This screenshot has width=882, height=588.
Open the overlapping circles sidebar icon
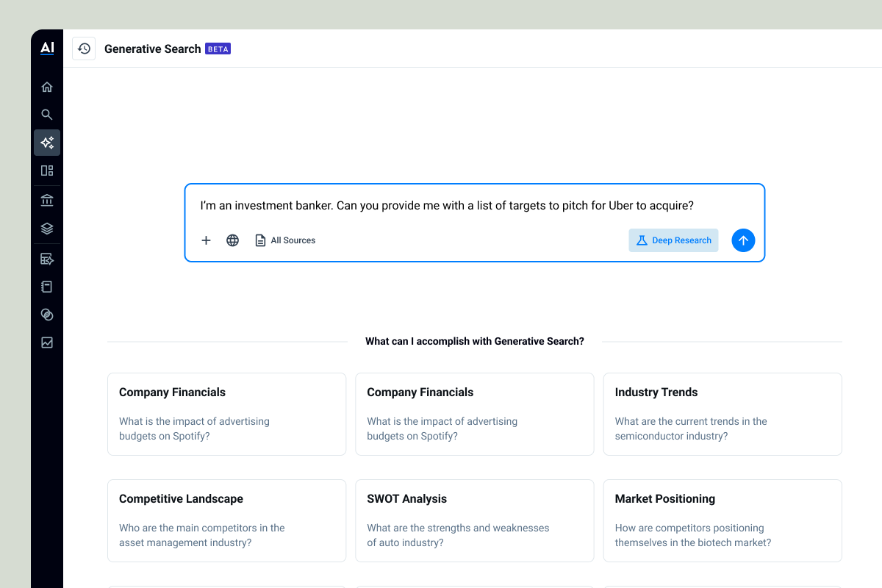click(47, 315)
